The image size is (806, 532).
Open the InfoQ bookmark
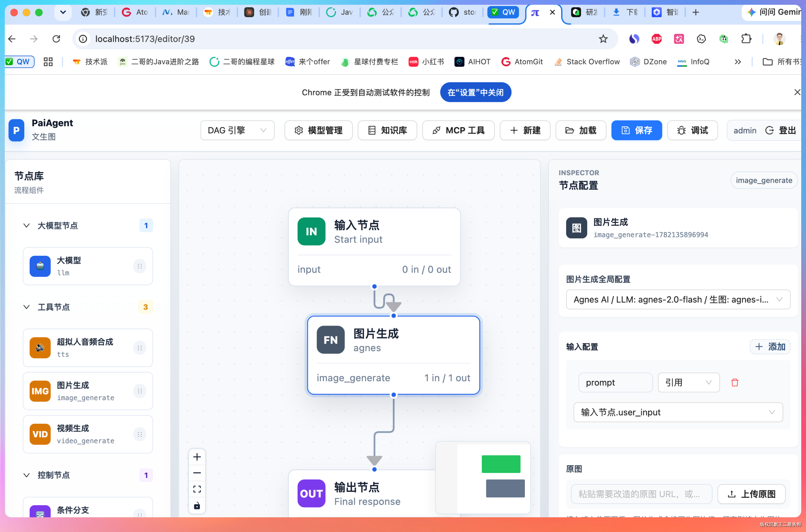click(693, 62)
